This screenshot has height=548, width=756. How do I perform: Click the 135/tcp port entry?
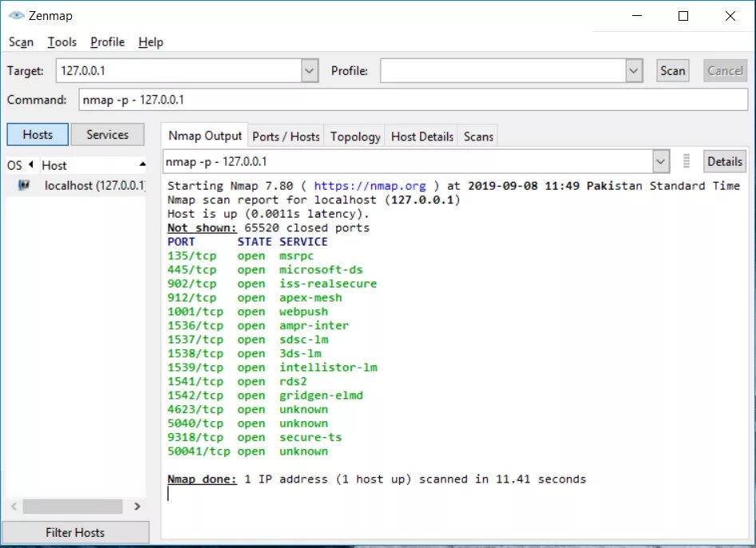pos(192,256)
